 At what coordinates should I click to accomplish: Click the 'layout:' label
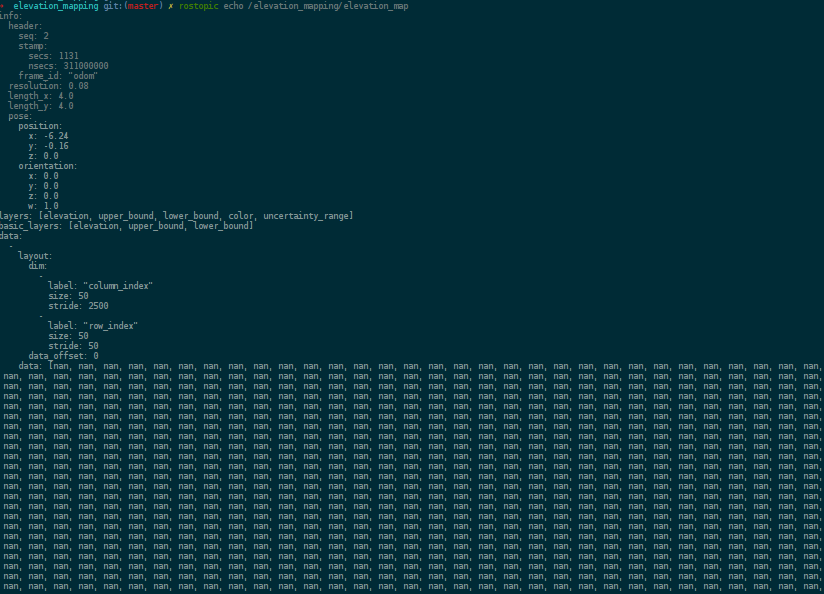(x=35, y=255)
